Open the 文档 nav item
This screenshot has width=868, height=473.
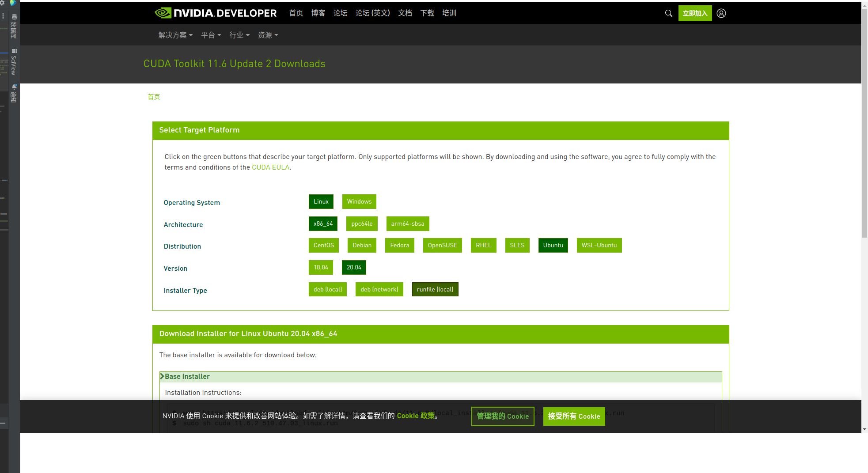tap(405, 13)
